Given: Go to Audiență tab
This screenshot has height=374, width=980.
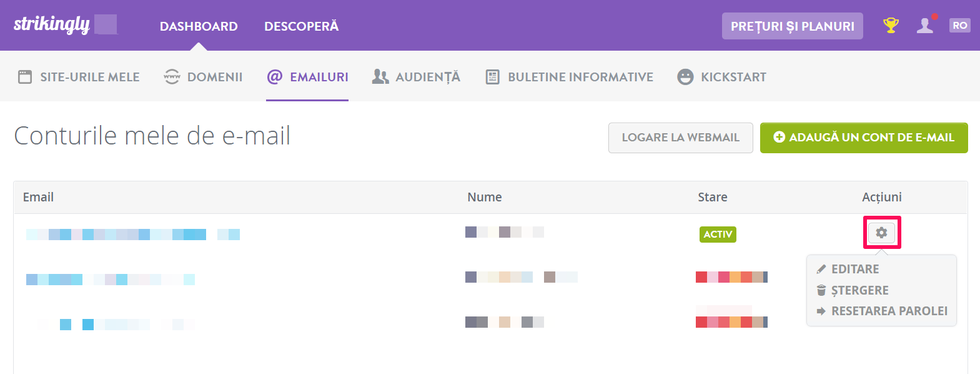Looking at the screenshot, I should [x=416, y=77].
